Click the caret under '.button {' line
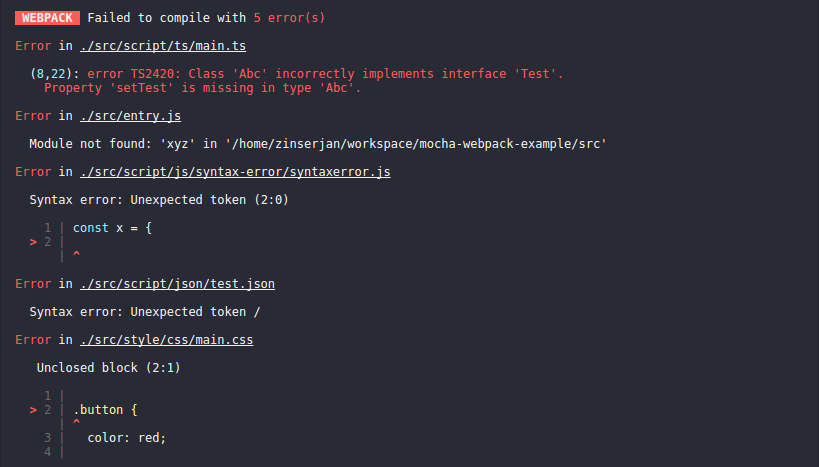Screen dimensions: 819x467 point(77,421)
